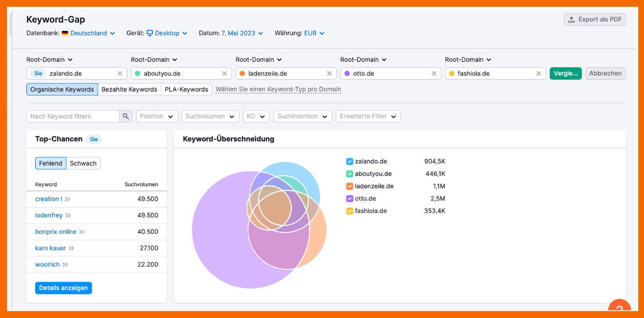Clear the fashiola.de domain entry
Image resolution: width=644 pixels, height=318 pixels.
[x=539, y=73]
